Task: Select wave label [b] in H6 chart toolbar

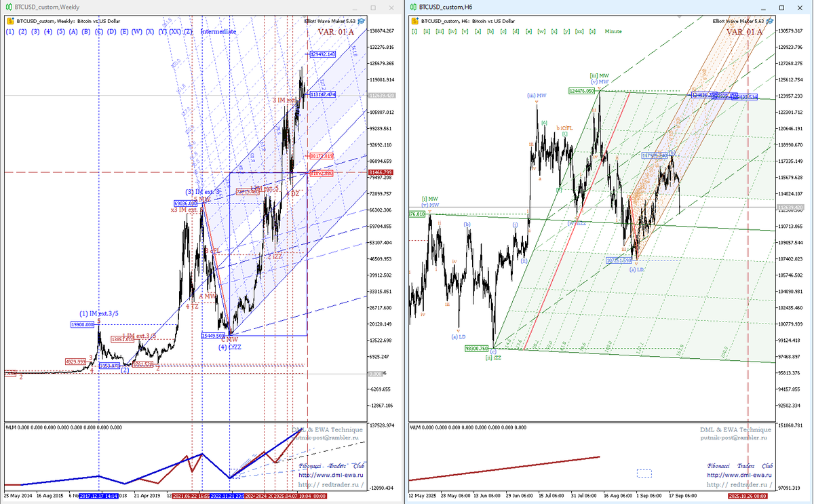Action: click(490, 31)
